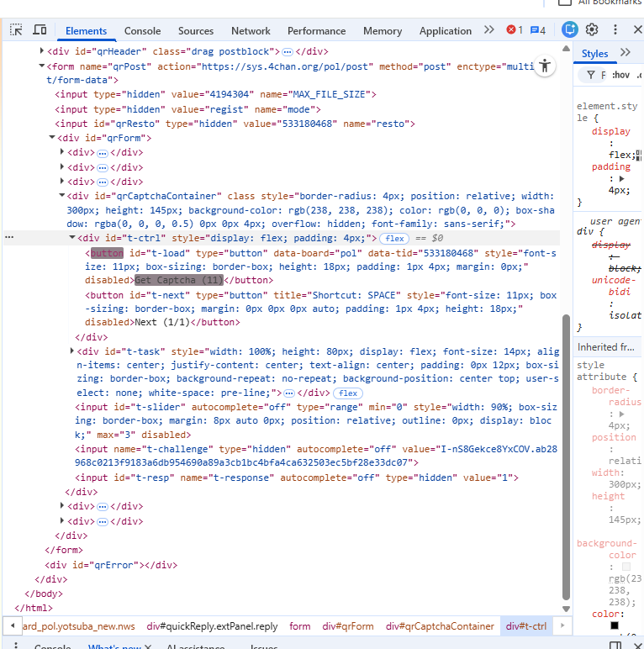Image resolution: width=644 pixels, height=649 pixels.
Task: Select the div#qrForm breadcrumb
Action: point(348,626)
